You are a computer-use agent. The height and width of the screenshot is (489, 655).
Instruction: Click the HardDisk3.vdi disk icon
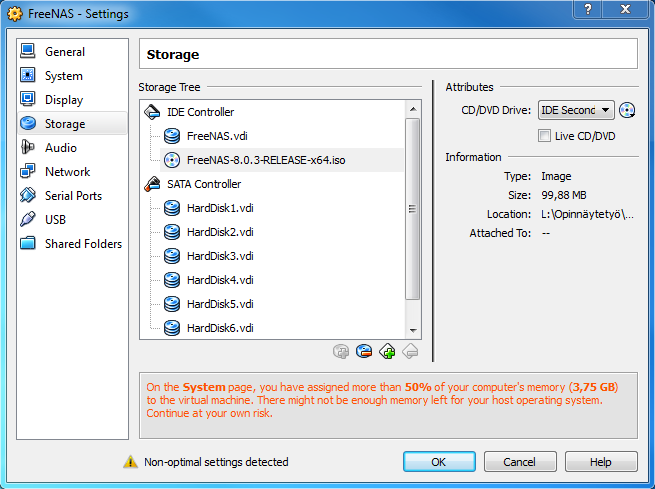tap(172, 256)
